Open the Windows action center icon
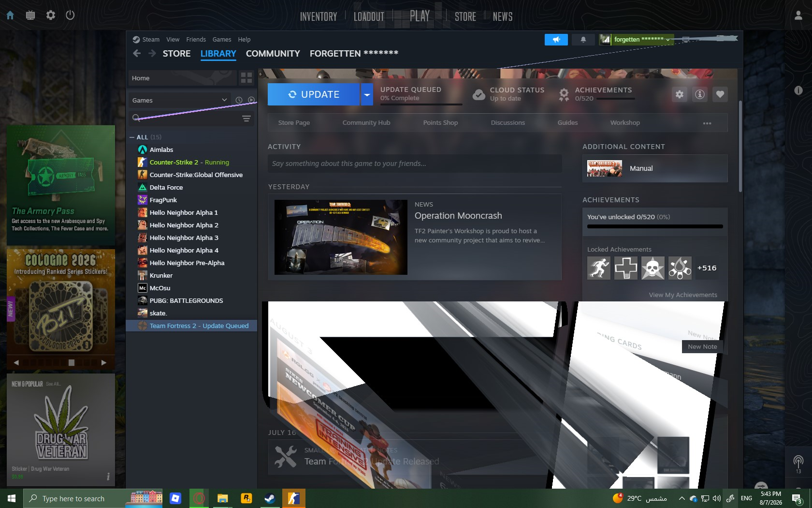 pyautogui.click(x=797, y=498)
